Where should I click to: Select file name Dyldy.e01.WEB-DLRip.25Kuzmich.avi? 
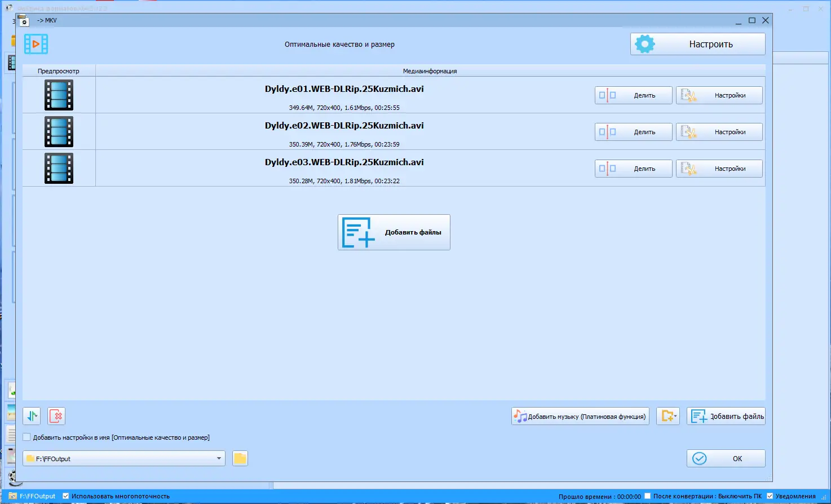(344, 89)
